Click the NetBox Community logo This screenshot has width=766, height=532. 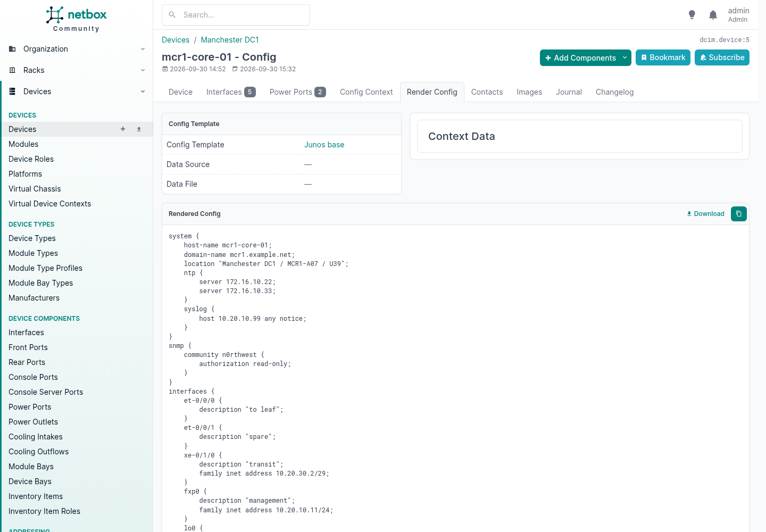coord(76,19)
